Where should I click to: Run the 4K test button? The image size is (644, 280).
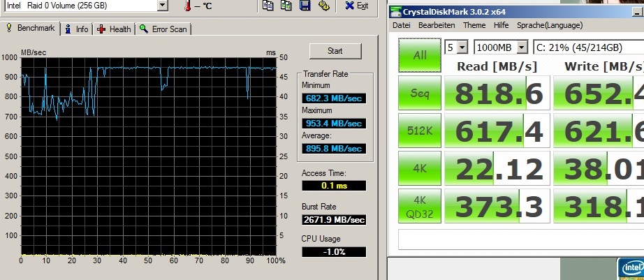coord(420,168)
